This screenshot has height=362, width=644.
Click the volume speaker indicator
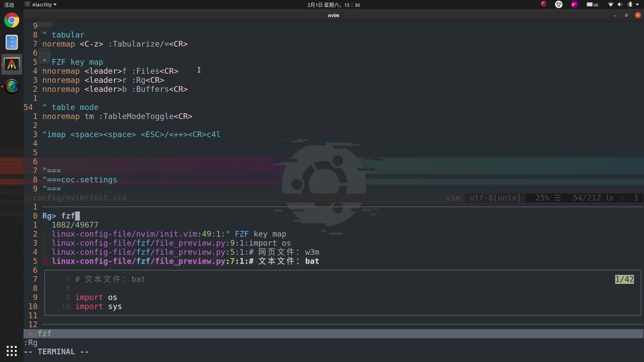point(620,5)
